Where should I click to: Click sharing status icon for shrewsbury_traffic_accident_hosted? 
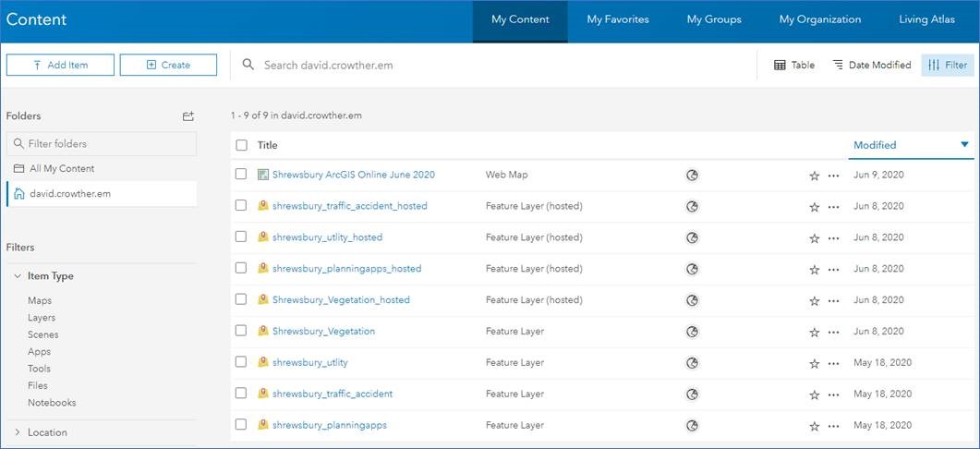coord(692,206)
